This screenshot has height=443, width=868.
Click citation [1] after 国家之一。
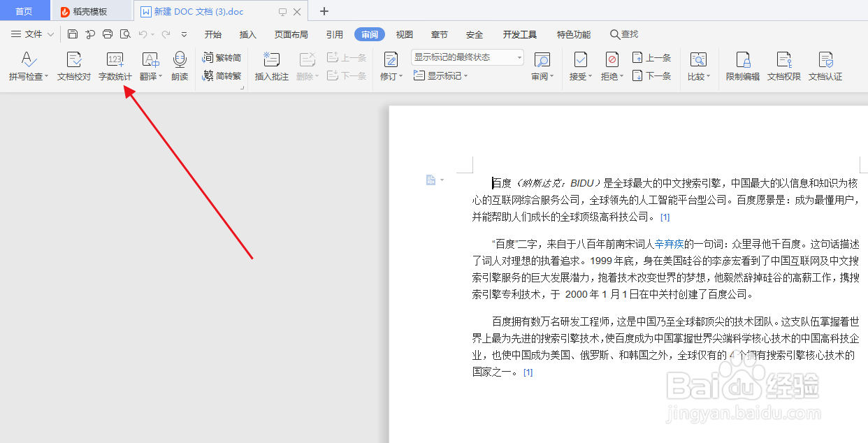(528, 372)
